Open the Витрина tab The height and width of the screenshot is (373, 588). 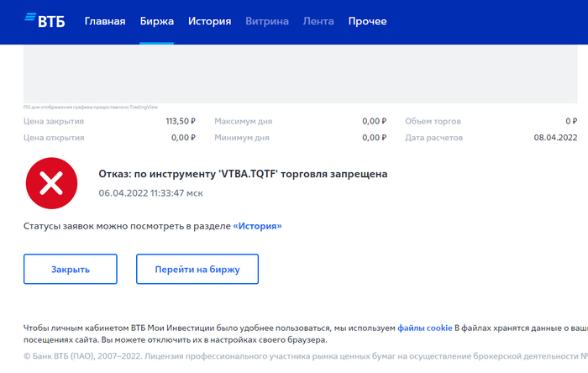tap(266, 22)
